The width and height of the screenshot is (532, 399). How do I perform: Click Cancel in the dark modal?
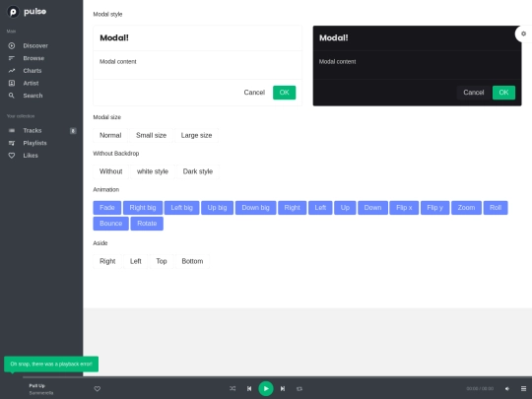474,93
